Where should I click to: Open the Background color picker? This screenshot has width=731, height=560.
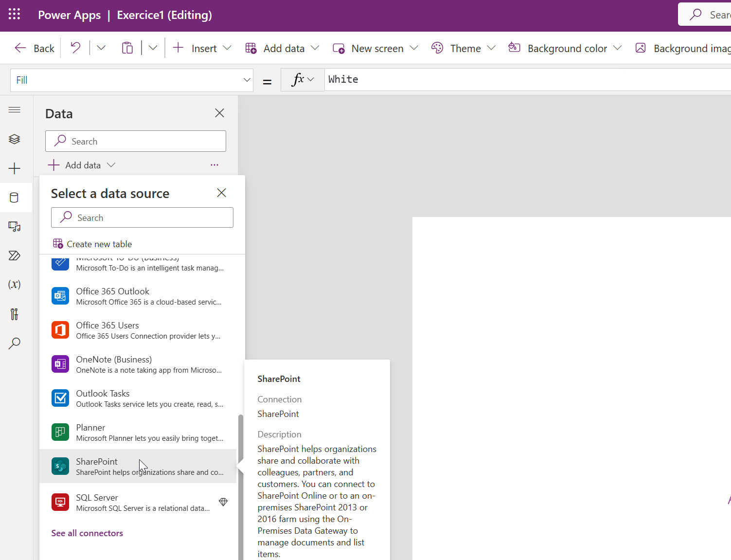click(565, 48)
